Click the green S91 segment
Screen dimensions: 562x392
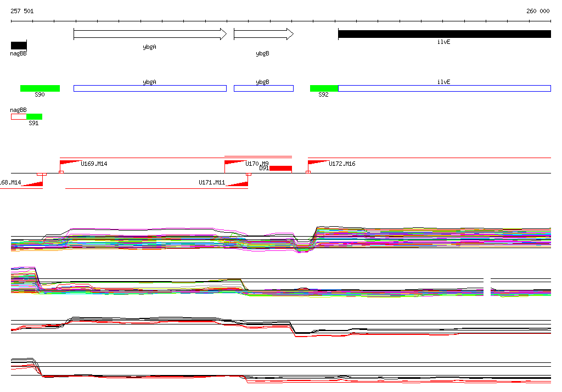(x=35, y=116)
